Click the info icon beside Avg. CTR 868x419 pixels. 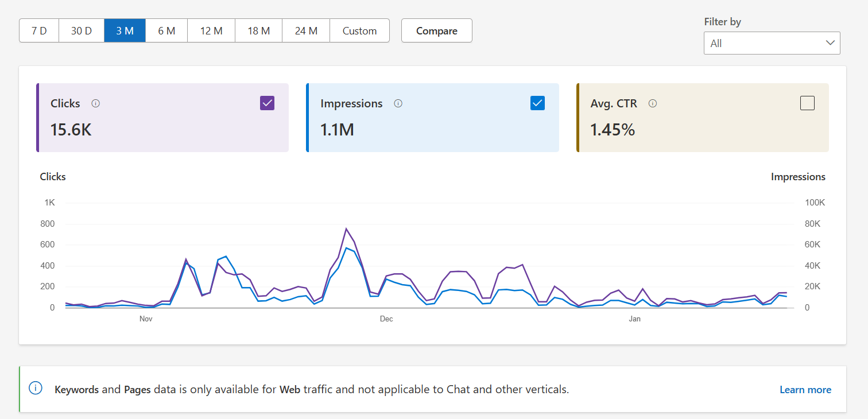click(x=653, y=103)
